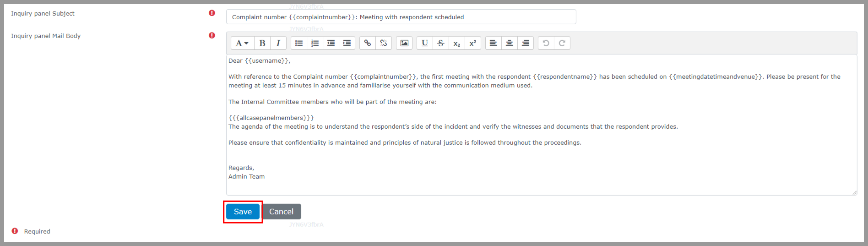Align text to the right
The image size is (868, 246).
tap(526, 43)
